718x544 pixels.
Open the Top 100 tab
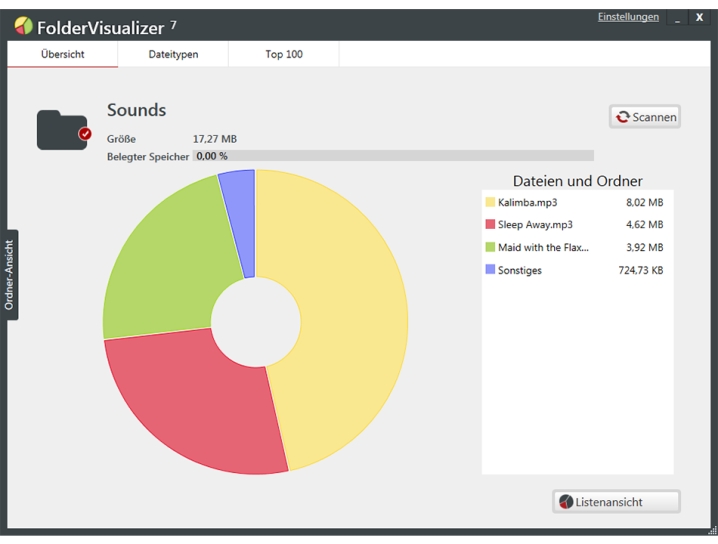point(283,54)
